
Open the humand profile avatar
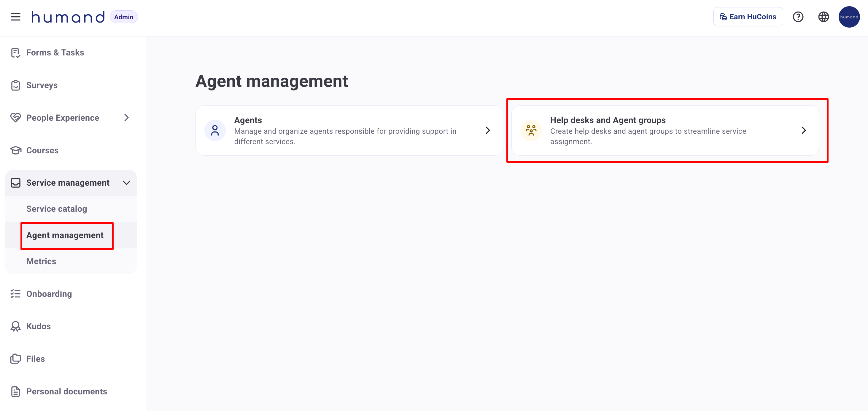848,17
